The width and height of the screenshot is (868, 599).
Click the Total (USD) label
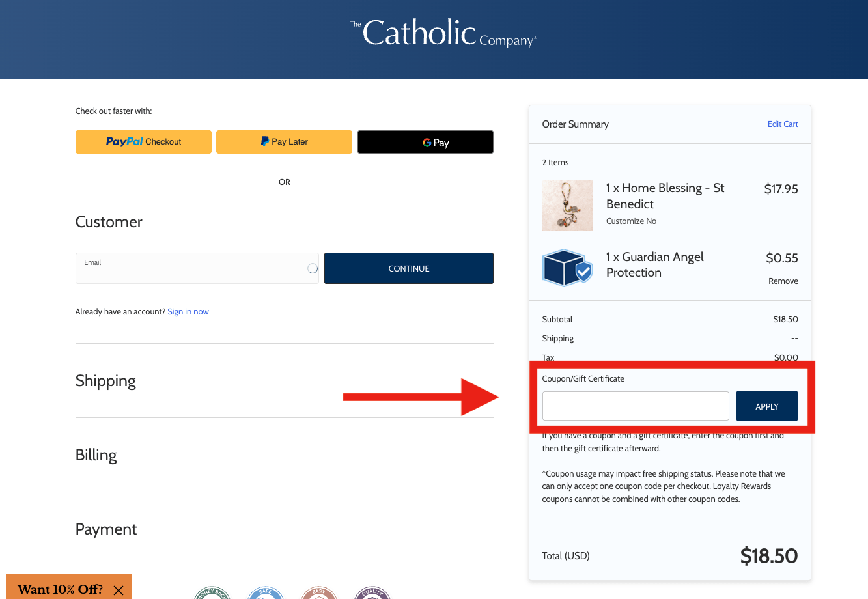coord(566,556)
